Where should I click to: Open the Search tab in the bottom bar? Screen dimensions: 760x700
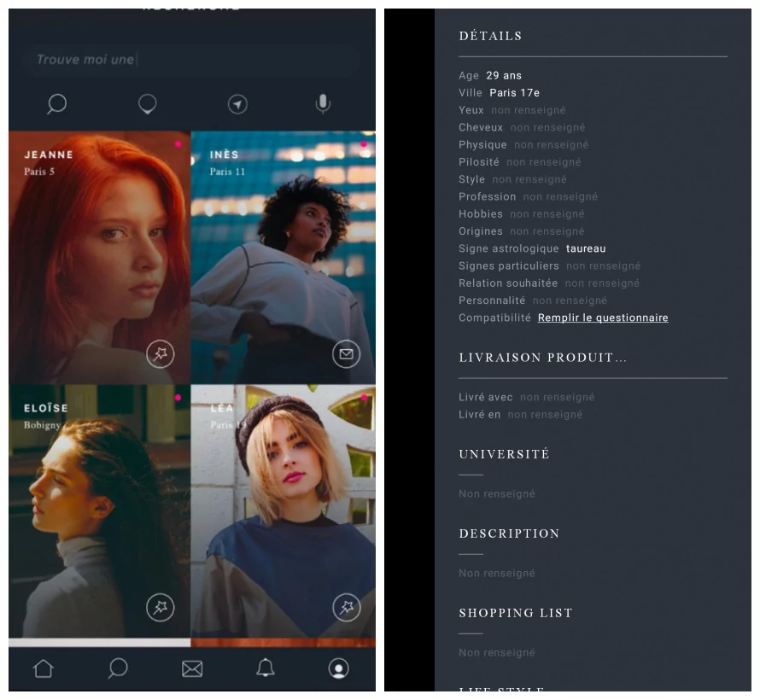pos(118,668)
